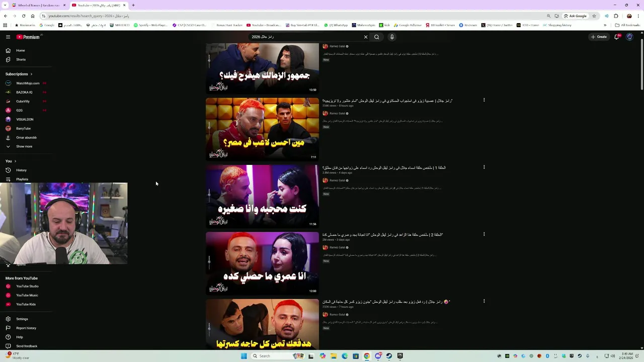
Task: Go back in browser
Action: 6,16
